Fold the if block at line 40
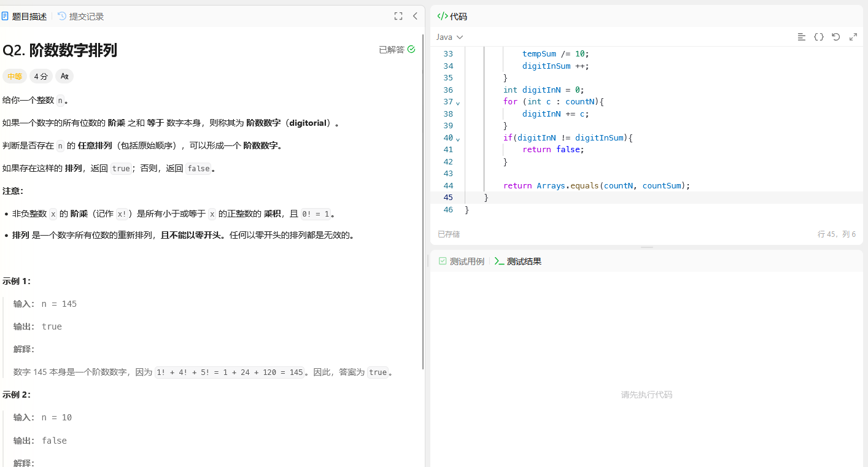The height and width of the screenshot is (467, 868). coord(458,139)
